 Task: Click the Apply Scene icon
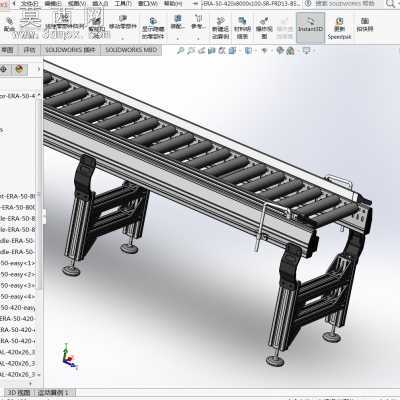[291, 51]
